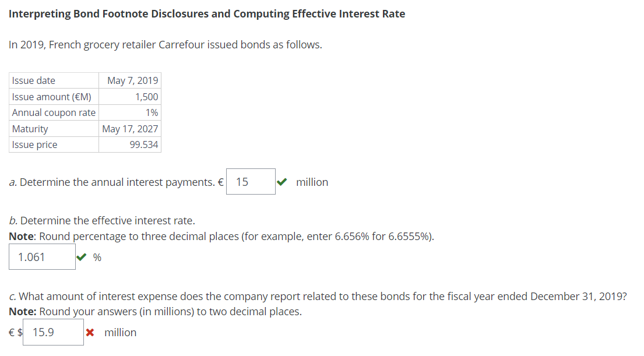Viewport: 644px width, 356px height.
Task: Select the answer field containing 15
Action: click(x=251, y=181)
